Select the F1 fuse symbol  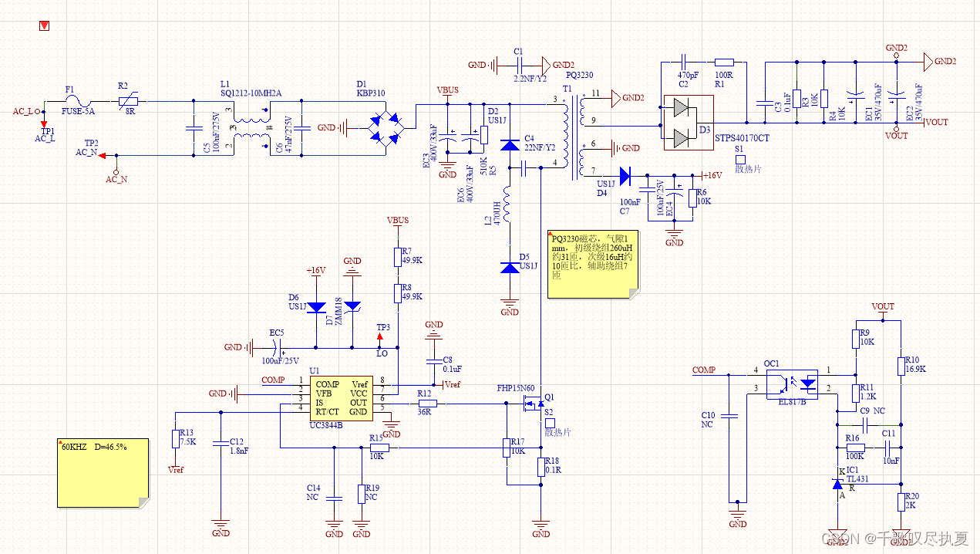[78, 101]
